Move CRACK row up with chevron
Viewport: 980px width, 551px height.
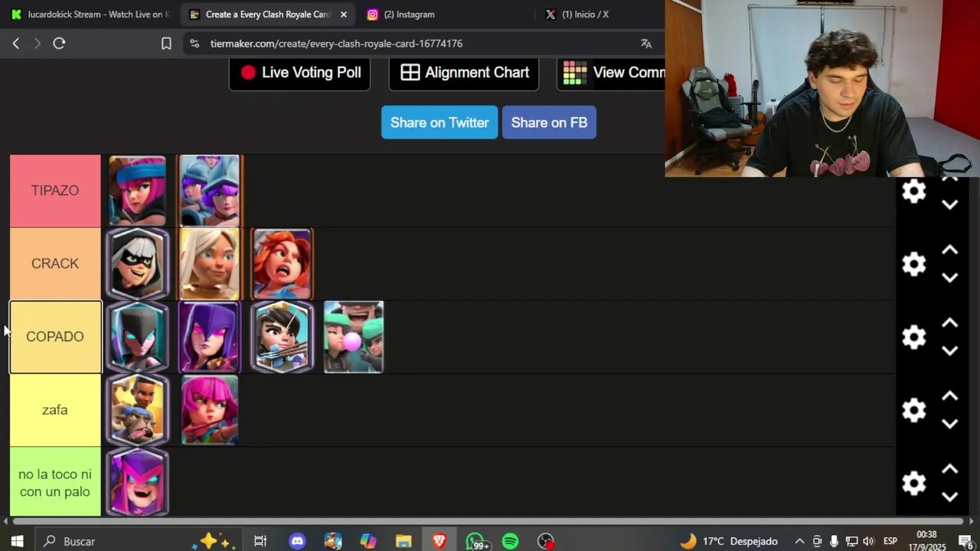point(949,249)
